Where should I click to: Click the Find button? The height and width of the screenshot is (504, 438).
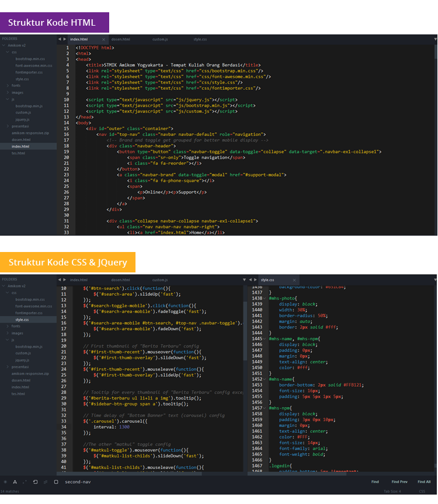click(x=375, y=482)
